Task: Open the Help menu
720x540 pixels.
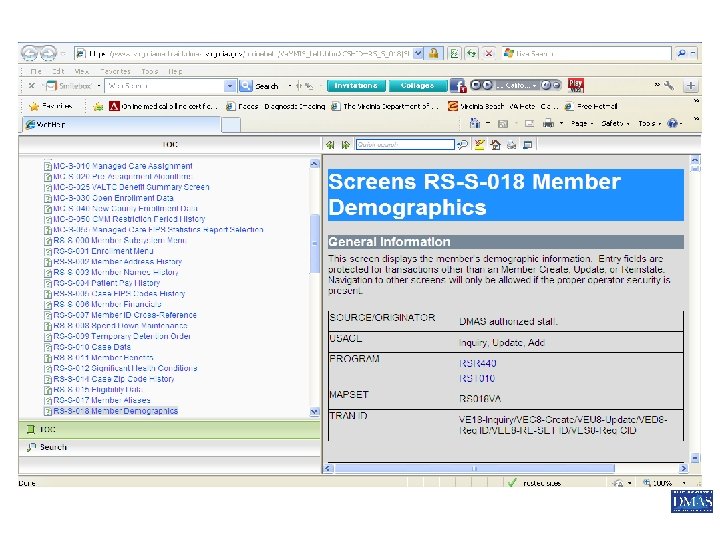Action: [175, 71]
